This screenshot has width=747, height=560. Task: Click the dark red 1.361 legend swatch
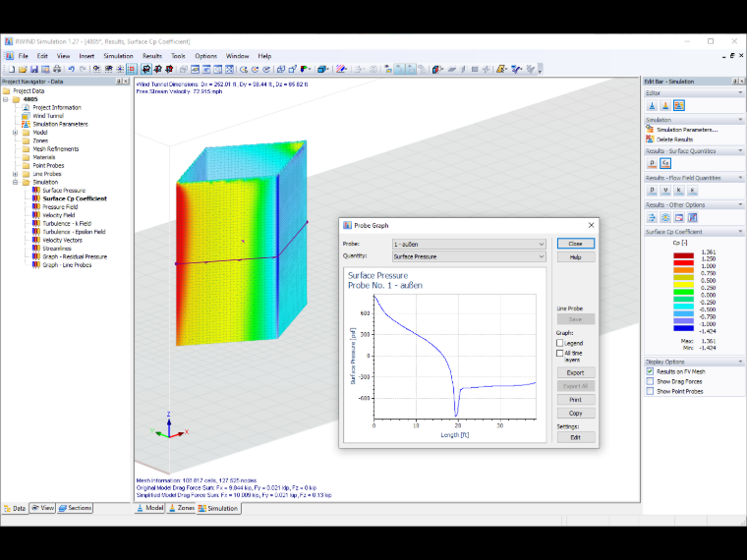click(683, 255)
